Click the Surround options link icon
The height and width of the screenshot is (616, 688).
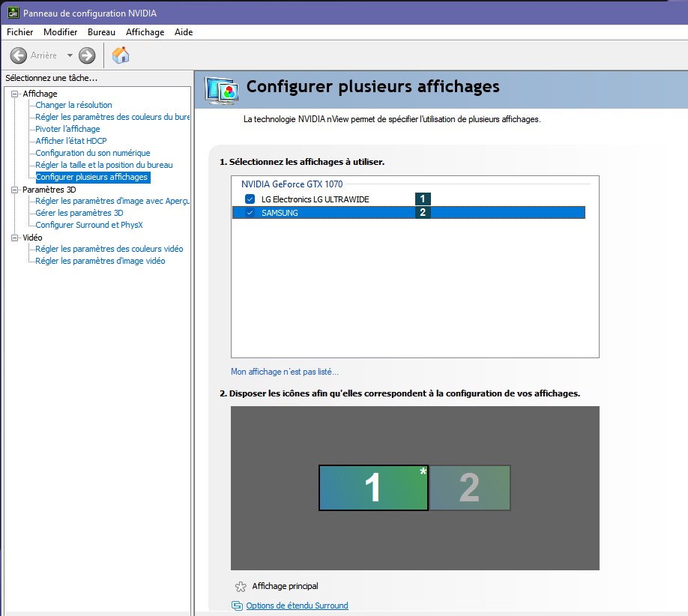237,606
